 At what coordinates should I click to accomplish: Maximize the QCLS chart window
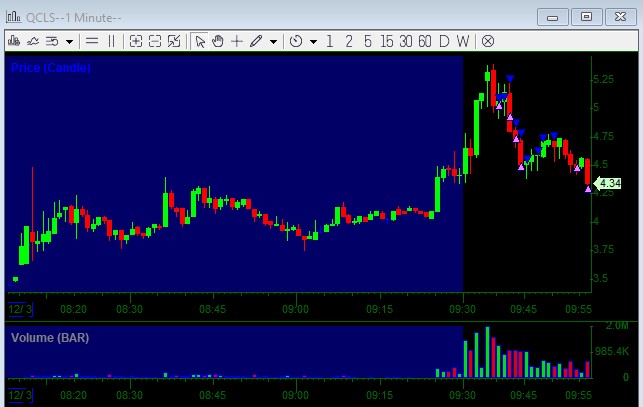[x=586, y=17]
